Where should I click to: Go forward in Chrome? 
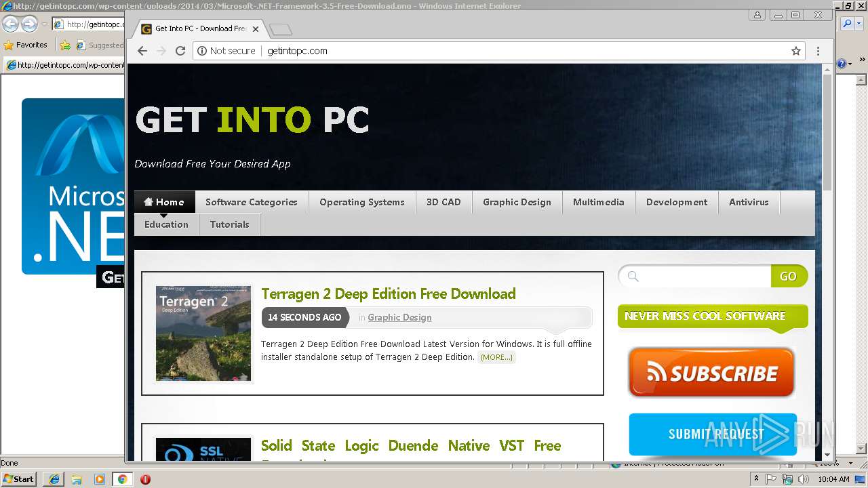pos(161,51)
